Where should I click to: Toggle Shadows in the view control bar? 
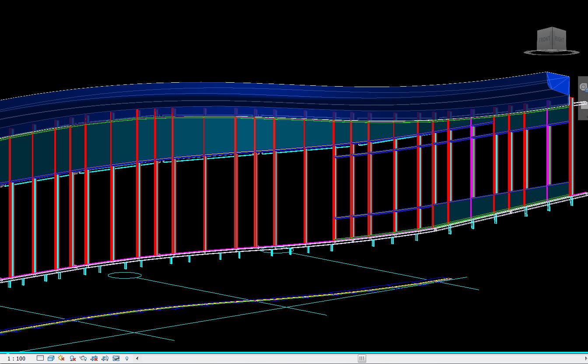(73, 358)
